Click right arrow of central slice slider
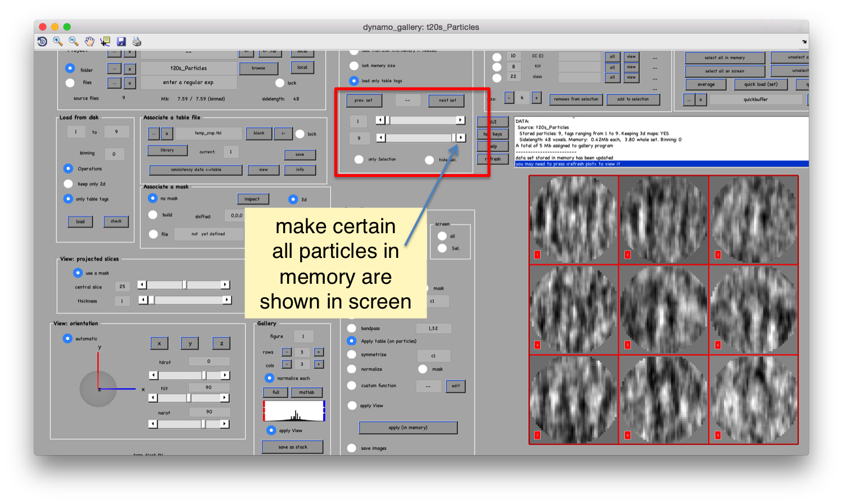The image size is (843, 504). point(225,285)
